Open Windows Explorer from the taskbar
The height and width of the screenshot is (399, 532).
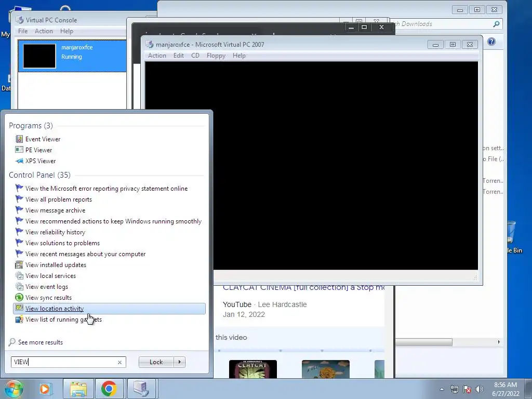click(78, 389)
